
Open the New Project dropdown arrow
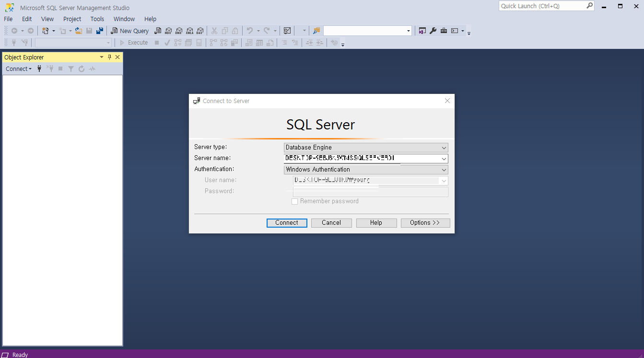tap(54, 31)
